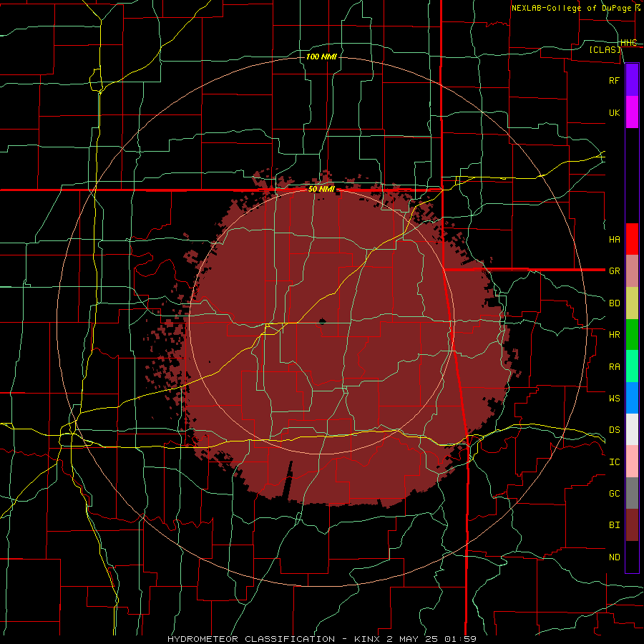
Task: Click the 100 NMI range ring label
Action: [321, 57]
